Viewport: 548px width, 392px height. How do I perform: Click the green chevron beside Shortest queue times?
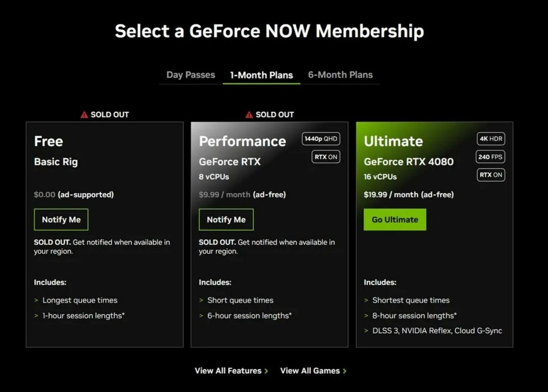(366, 300)
